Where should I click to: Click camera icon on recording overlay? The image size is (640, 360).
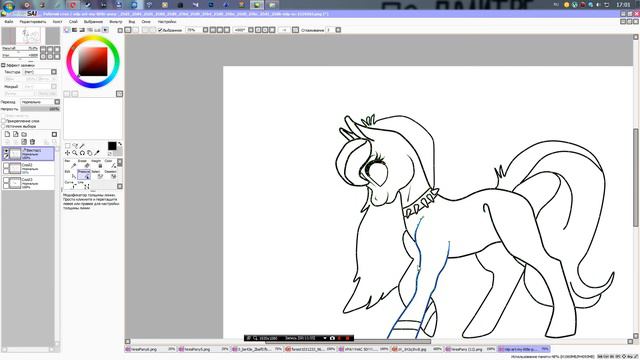[332, 338]
